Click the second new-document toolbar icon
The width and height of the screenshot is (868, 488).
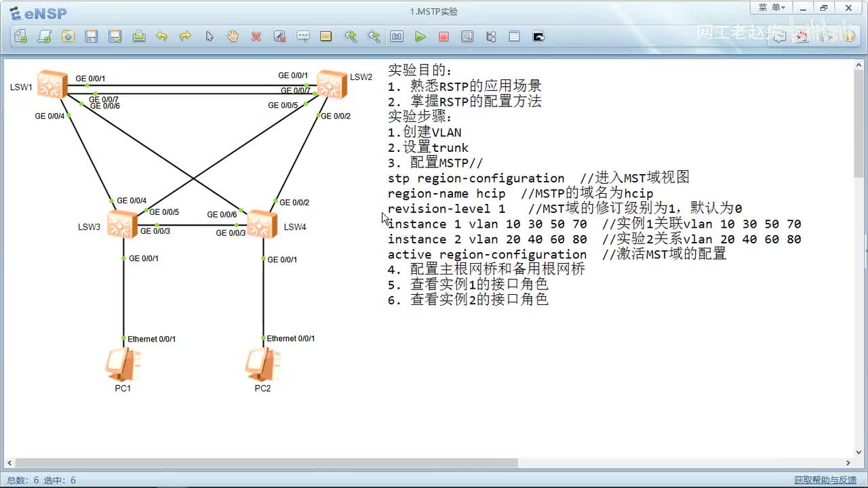point(45,37)
